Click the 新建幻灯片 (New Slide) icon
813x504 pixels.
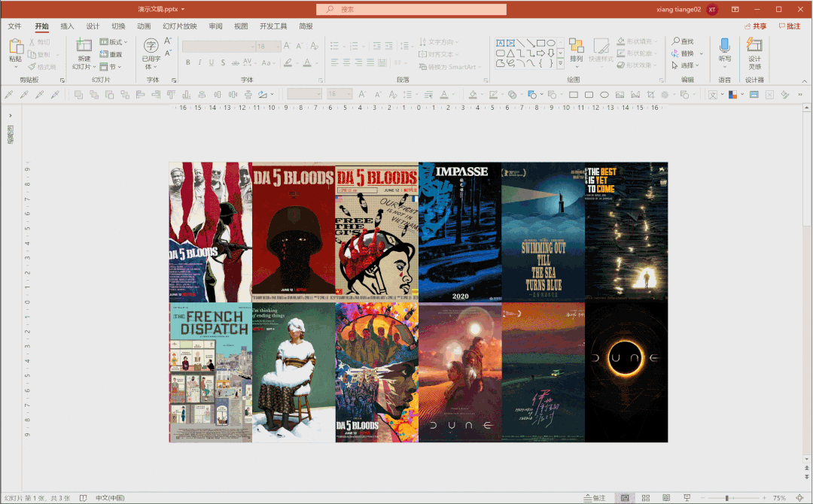[83, 47]
